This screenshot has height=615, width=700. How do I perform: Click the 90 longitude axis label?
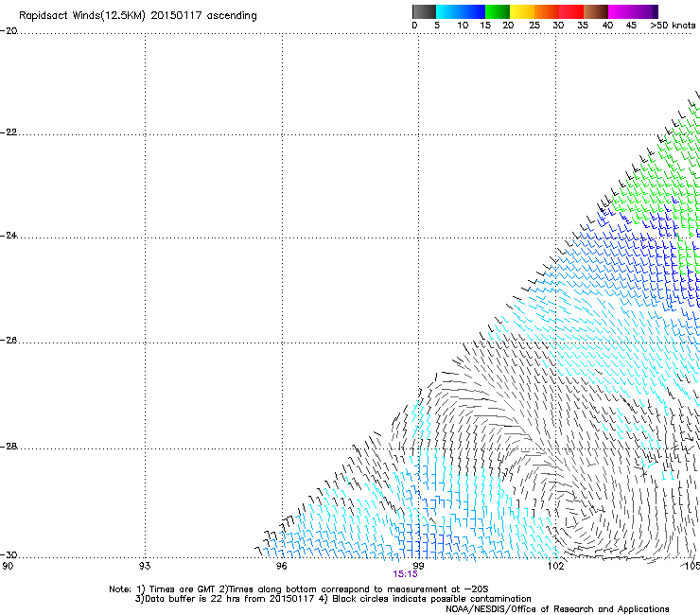[8, 566]
